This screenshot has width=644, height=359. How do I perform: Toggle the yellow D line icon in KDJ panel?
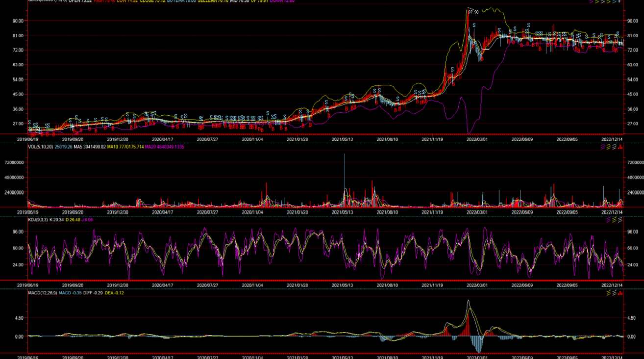pos(615,220)
